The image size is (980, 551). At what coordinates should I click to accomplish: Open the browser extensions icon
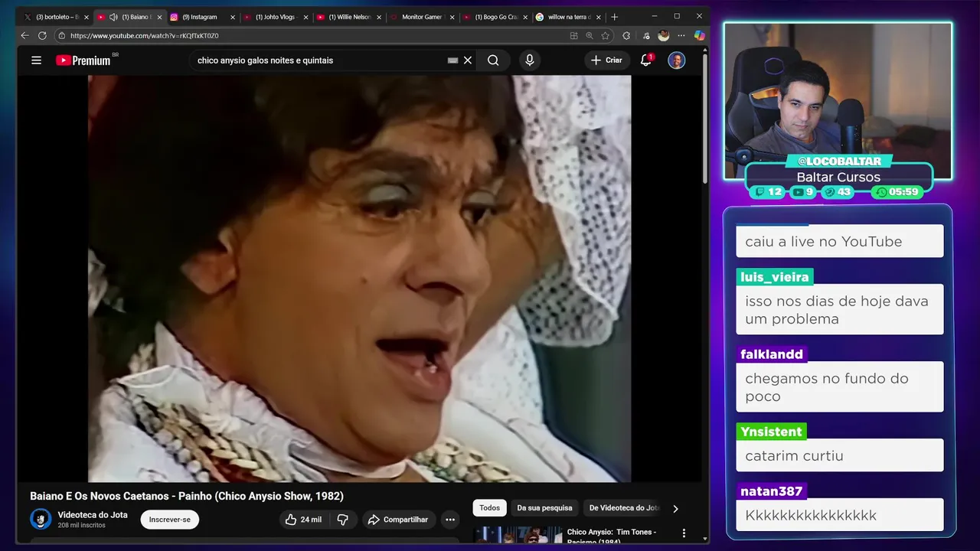pyautogui.click(x=626, y=35)
